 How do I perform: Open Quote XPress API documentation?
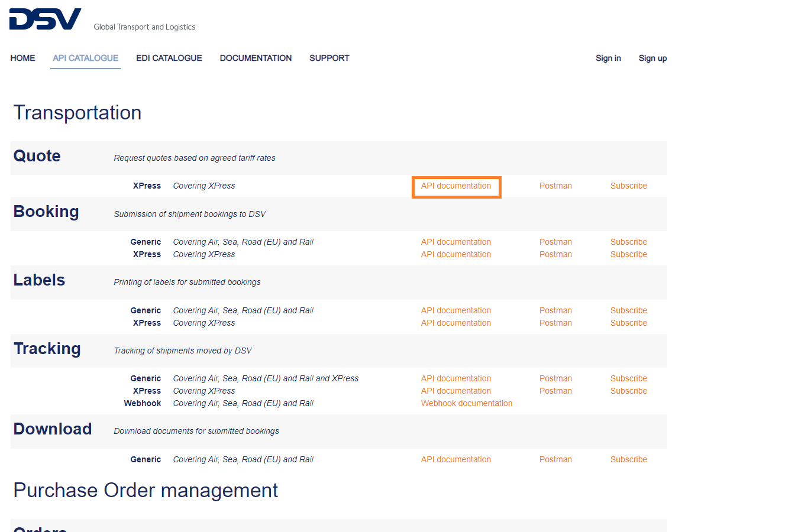pos(456,186)
